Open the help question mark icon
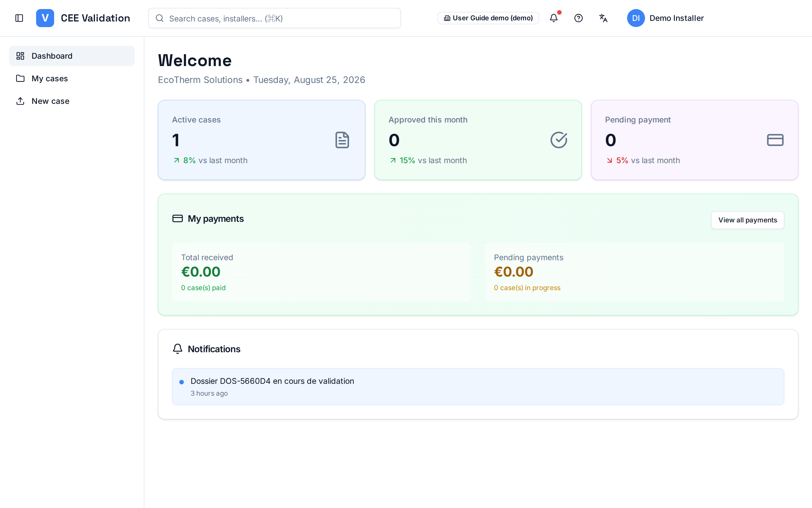This screenshot has width=812, height=508. [579, 18]
